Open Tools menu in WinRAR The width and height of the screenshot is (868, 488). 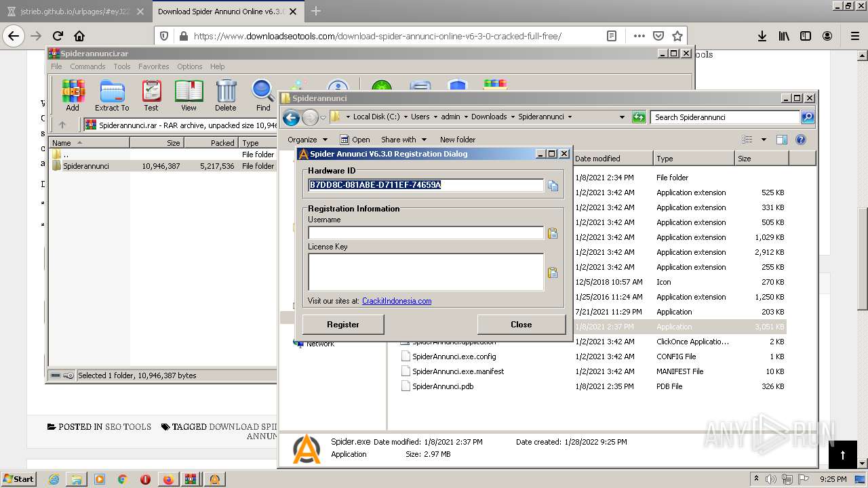click(x=122, y=66)
